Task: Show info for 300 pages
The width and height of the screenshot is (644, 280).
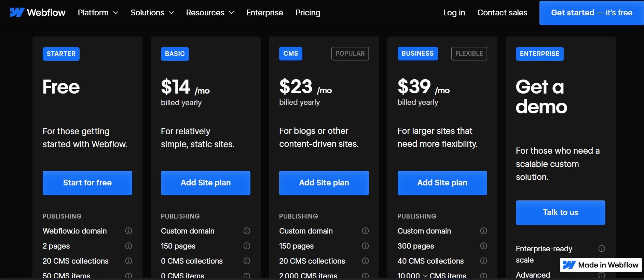Action: tap(483, 246)
